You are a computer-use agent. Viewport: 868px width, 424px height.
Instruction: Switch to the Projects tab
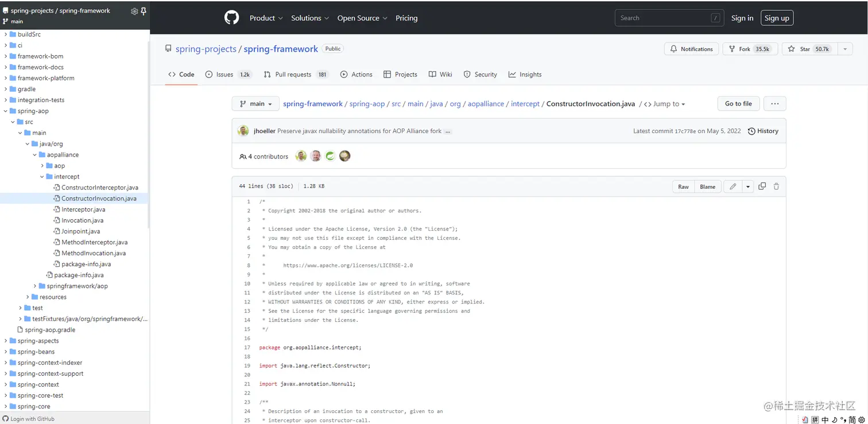tap(400, 75)
